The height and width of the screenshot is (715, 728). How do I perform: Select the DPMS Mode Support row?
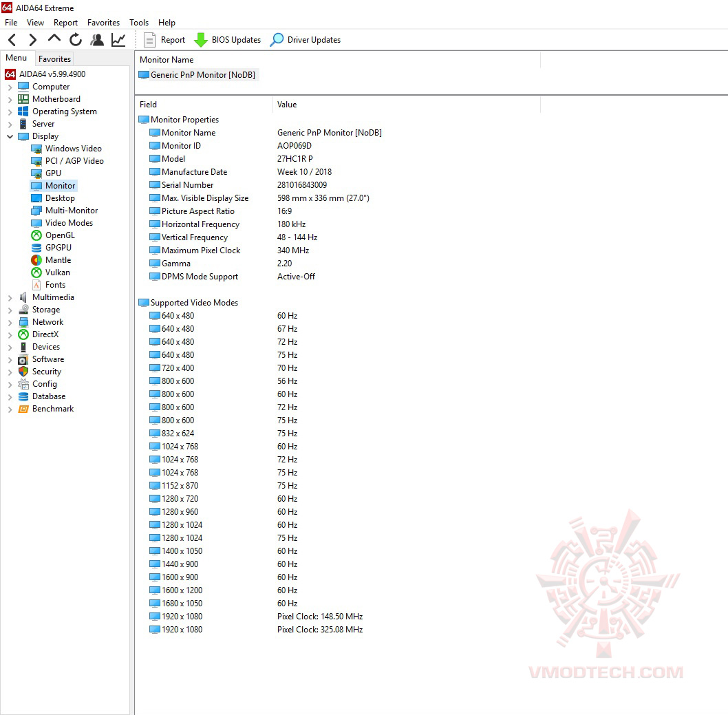(339, 276)
